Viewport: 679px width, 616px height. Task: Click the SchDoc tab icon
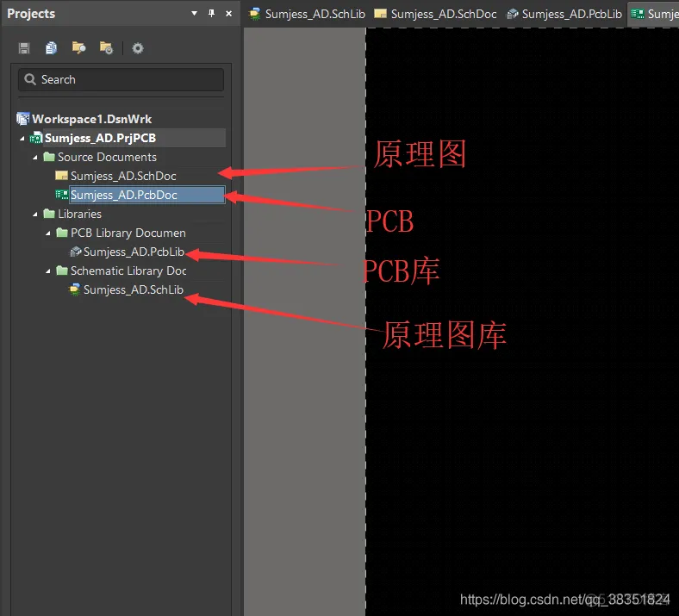click(x=380, y=14)
